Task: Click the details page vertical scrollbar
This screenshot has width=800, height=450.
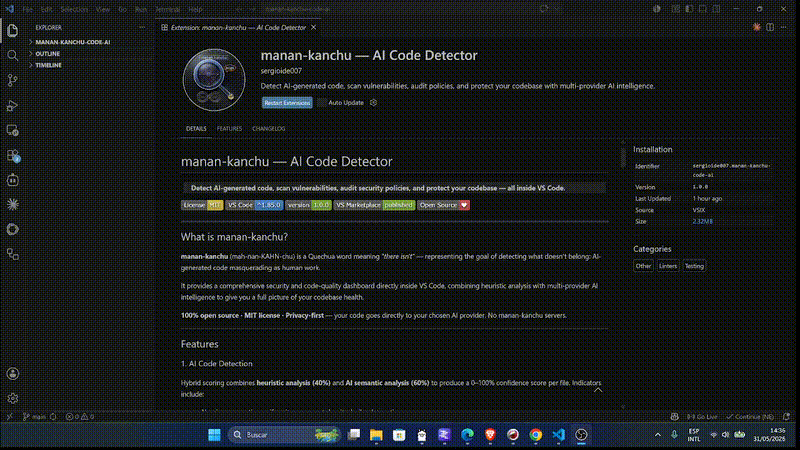Action: pyautogui.click(x=623, y=158)
